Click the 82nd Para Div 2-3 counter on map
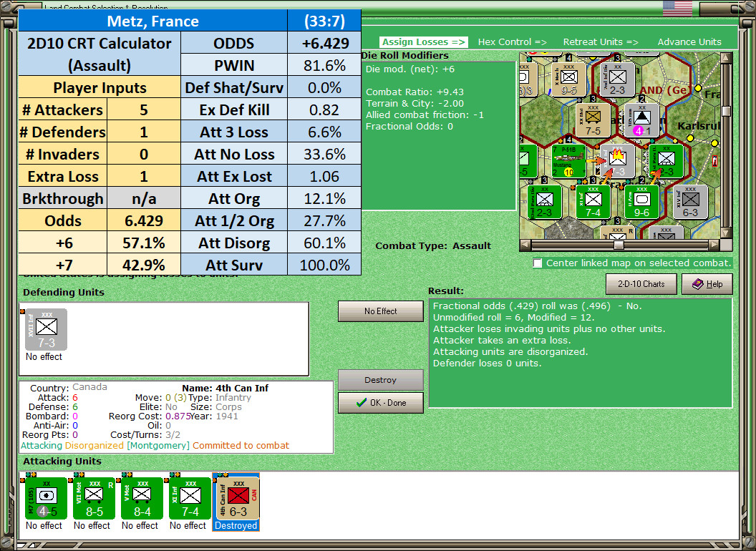Viewport: 756px width, 551px height. pos(544,202)
